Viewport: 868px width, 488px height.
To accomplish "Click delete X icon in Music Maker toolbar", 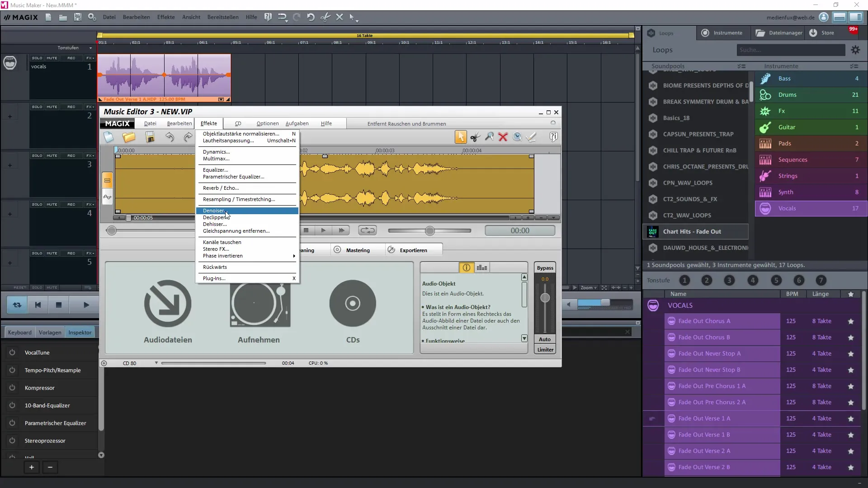I will [340, 17].
